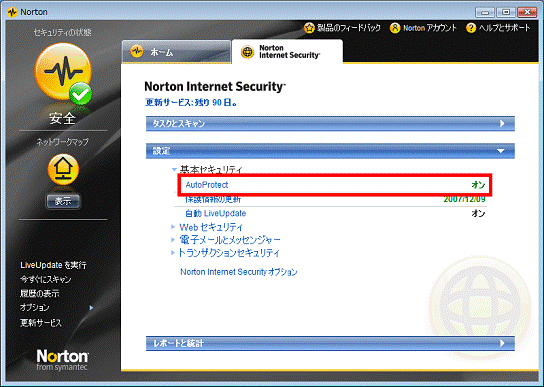This screenshot has height=387, width=544.
Task: Expand Web セキュリティ group
Action: coord(173,227)
